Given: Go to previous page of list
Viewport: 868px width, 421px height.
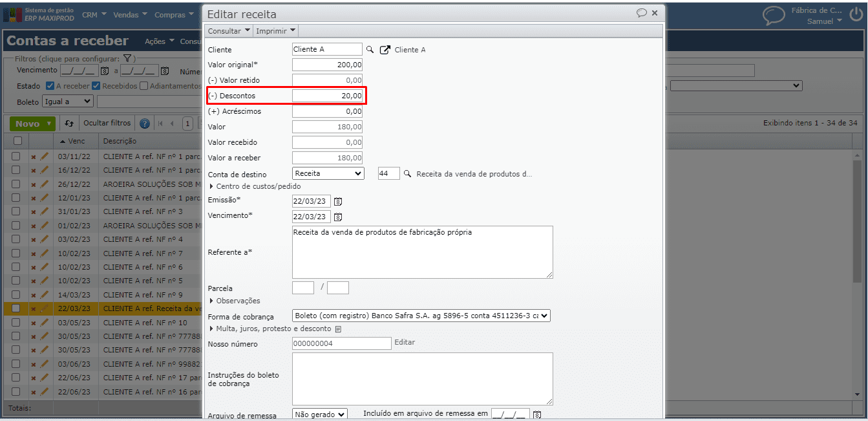Looking at the screenshot, I should 172,124.
